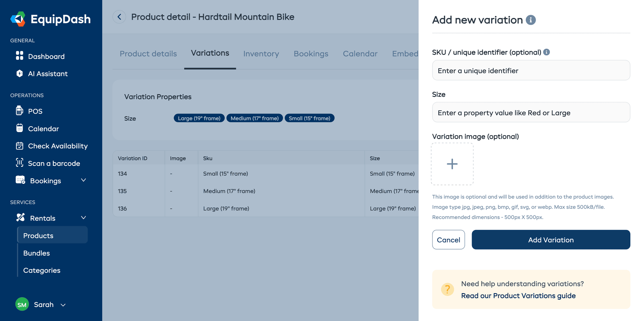
Task: Open Products in the sidebar
Action: point(53,235)
